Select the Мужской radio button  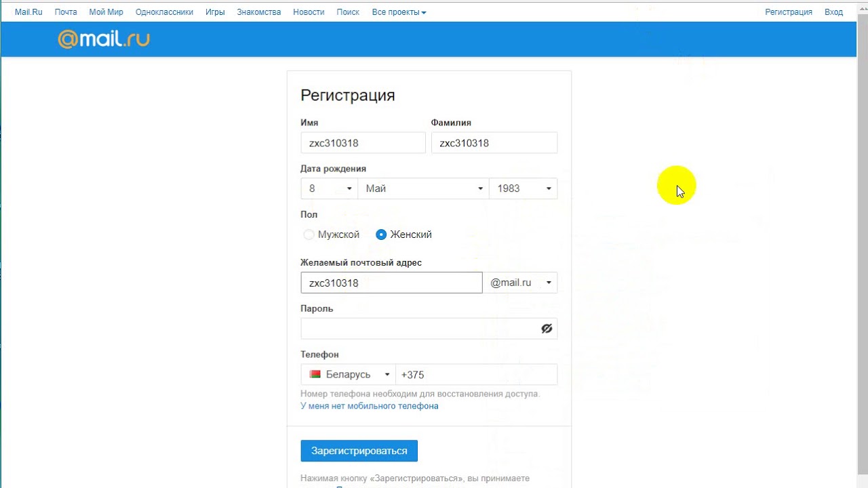coord(309,235)
